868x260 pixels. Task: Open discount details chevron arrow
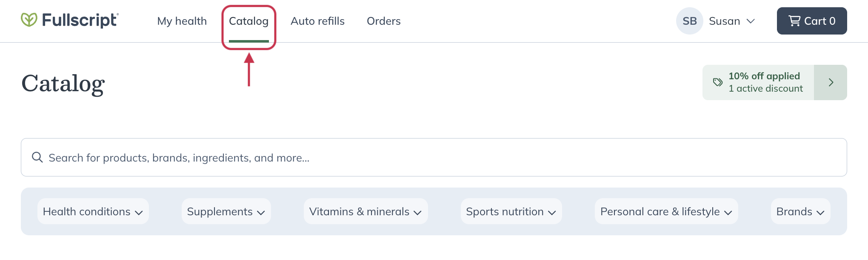tap(831, 82)
